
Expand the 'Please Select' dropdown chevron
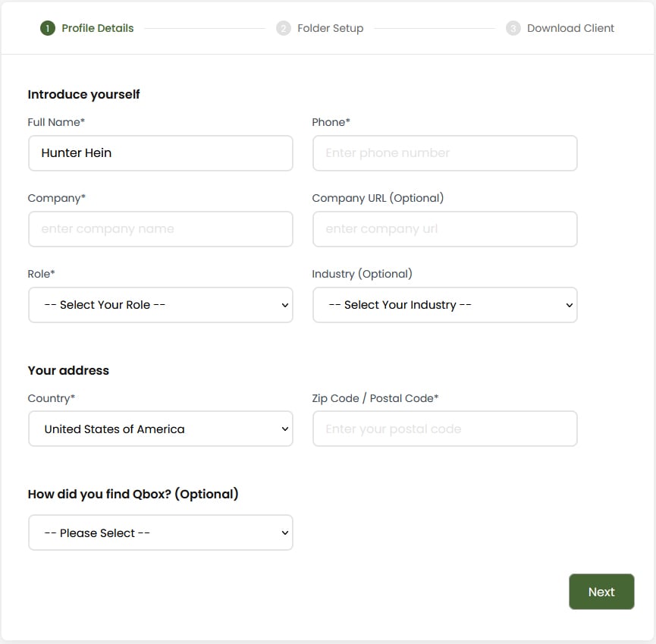pos(284,532)
